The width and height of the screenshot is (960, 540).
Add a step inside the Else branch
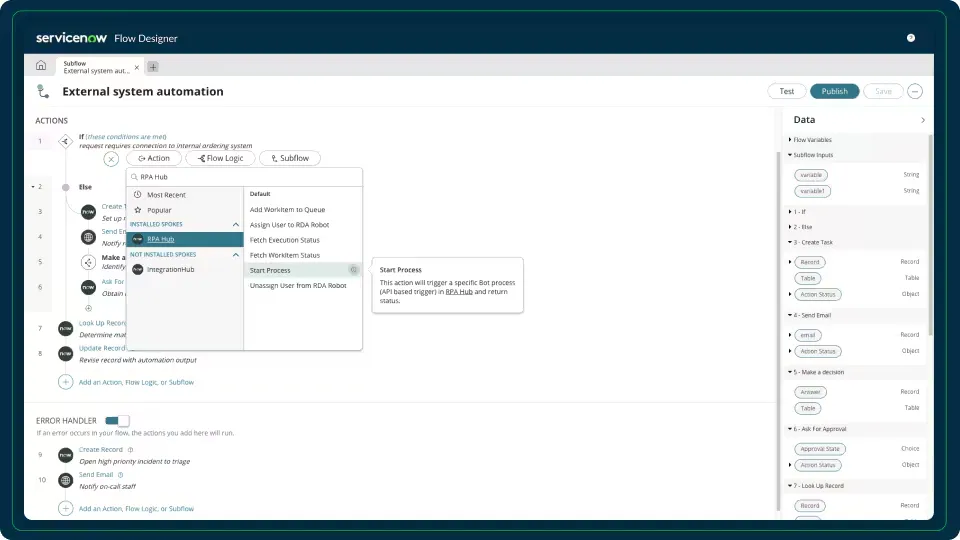point(88,308)
